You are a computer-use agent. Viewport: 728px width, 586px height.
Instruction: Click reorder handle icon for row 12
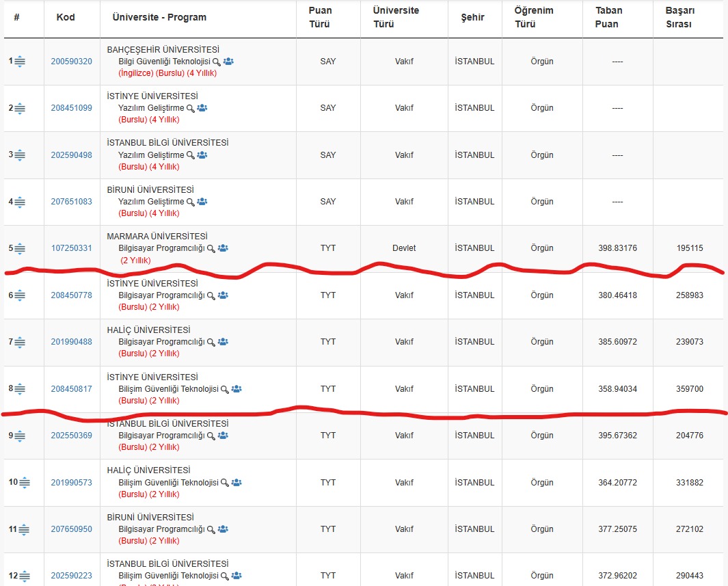click(x=25, y=576)
